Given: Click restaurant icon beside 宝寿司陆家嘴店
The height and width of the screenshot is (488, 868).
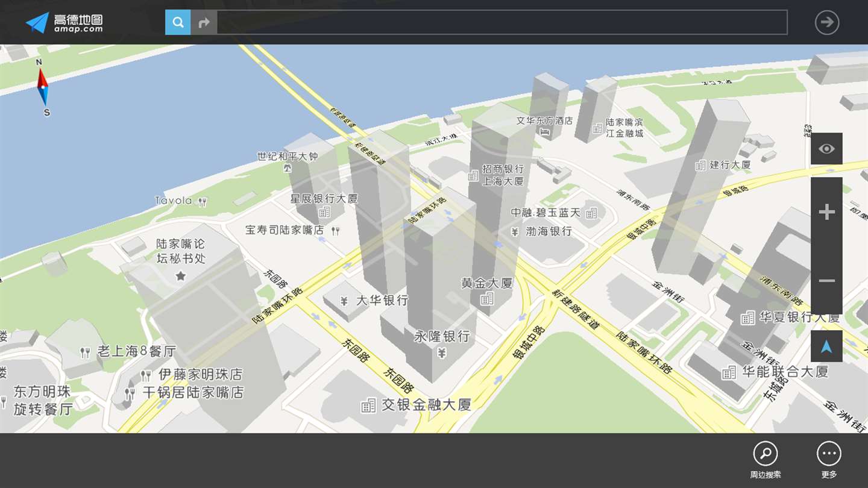Looking at the screenshot, I should pyautogui.click(x=335, y=230).
